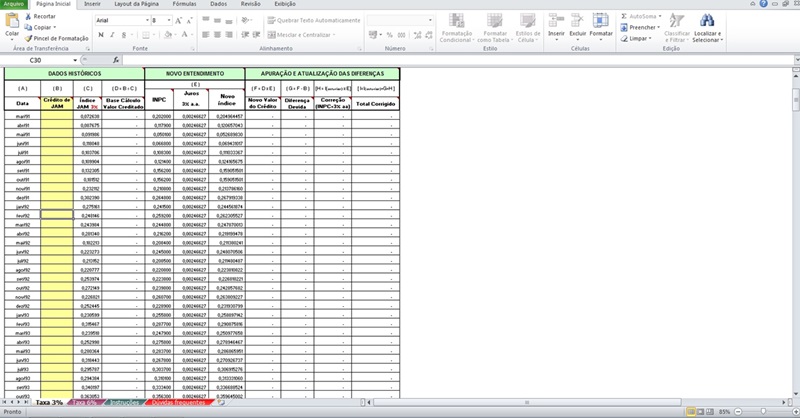Toggle bold (N) formatting
The height and width of the screenshot is (418, 800).
point(101,35)
